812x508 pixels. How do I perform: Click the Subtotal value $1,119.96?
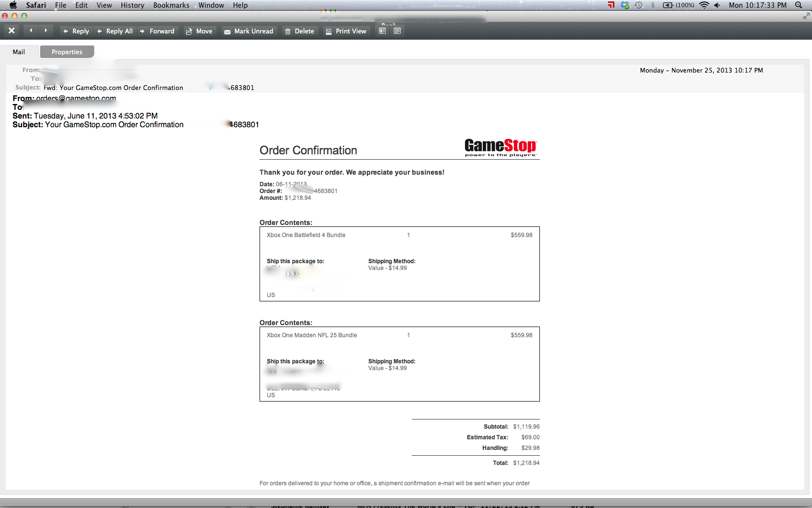(x=526, y=427)
